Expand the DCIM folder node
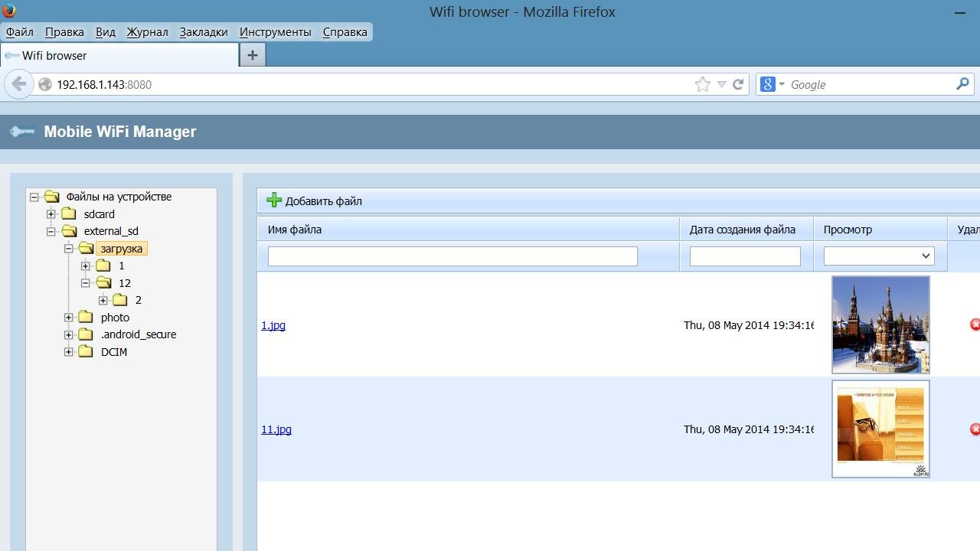This screenshot has width=980, height=551. [x=69, y=352]
